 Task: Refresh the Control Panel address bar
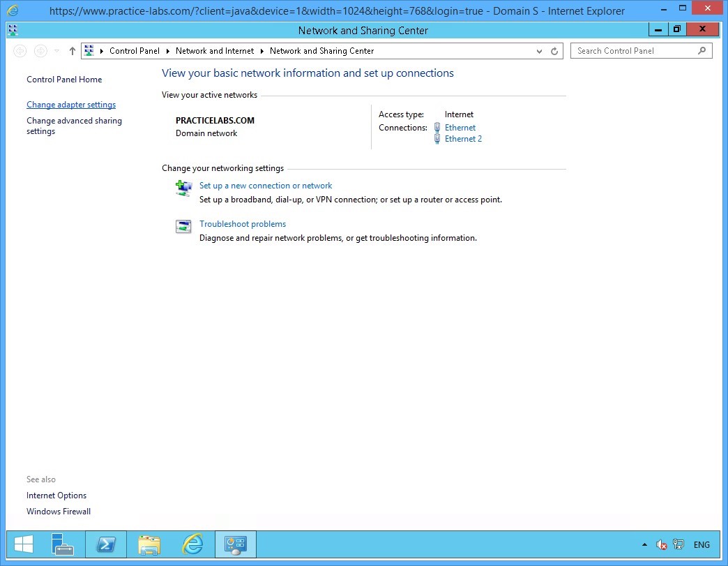(x=554, y=51)
